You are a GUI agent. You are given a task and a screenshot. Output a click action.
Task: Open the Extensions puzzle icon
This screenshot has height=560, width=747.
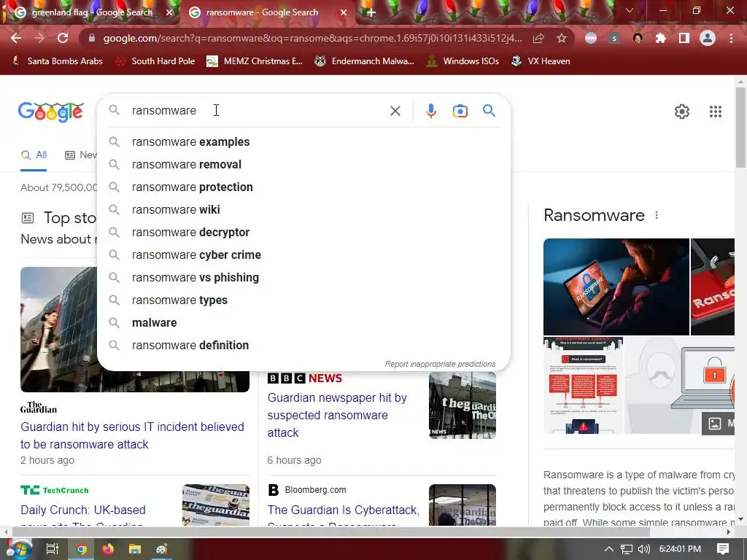click(661, 38)
